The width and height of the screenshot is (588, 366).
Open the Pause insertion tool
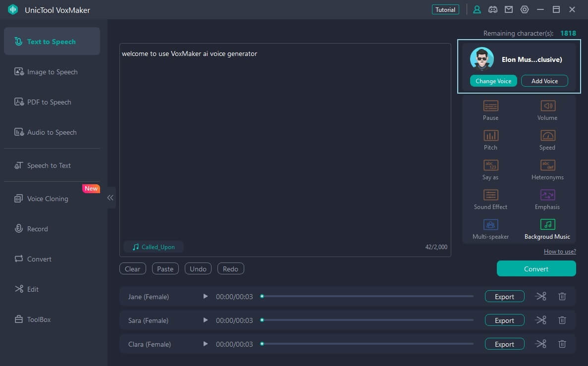point(490,106)
